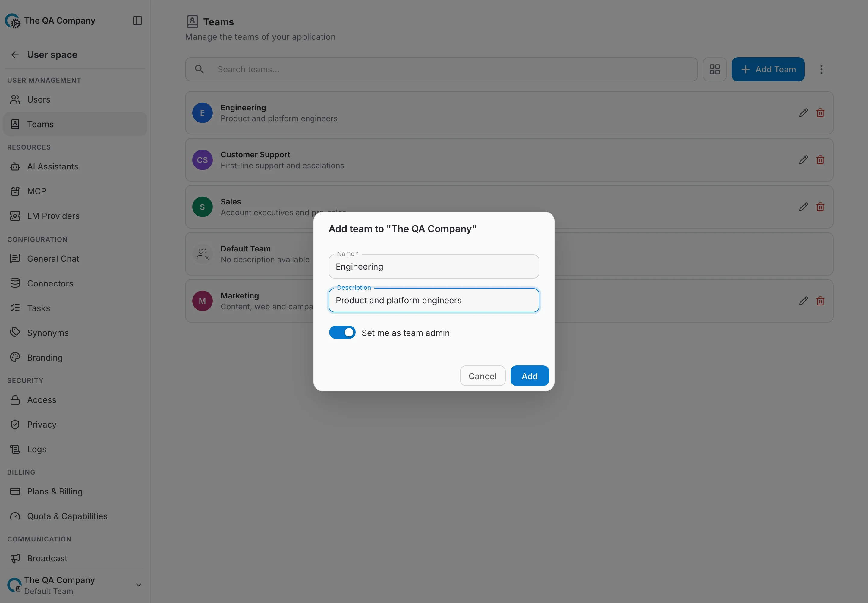Click the Customer Support CS avatar
868x603 pixels.
coord(202,160)
